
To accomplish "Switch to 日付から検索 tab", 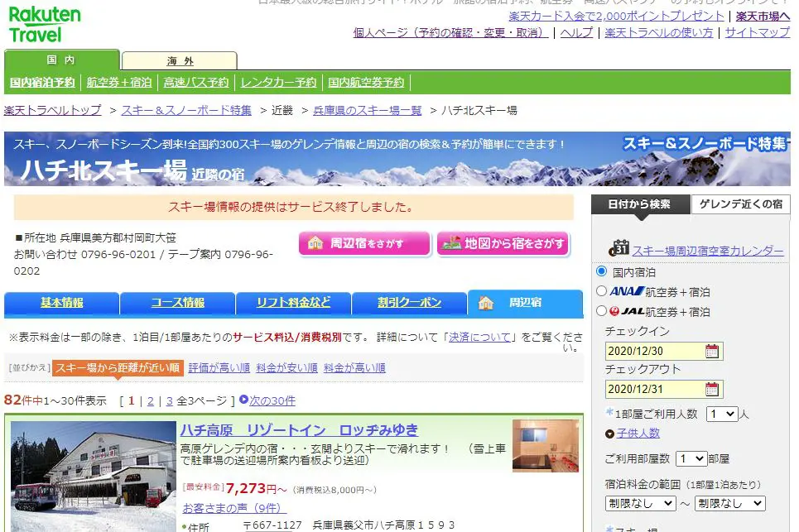I will [640, 204].
